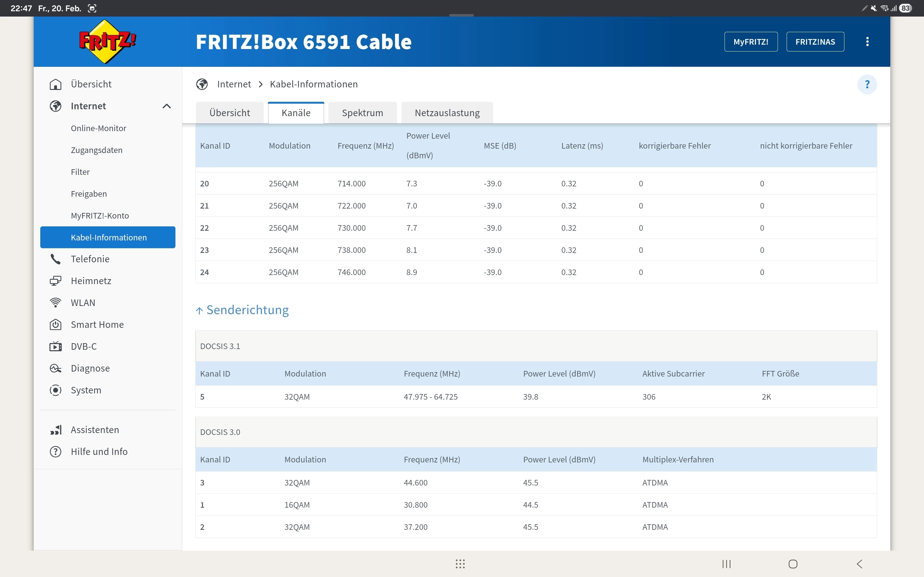Open the Netzauslastung tab
Screen dimensions: 924x577
(447, 113)
